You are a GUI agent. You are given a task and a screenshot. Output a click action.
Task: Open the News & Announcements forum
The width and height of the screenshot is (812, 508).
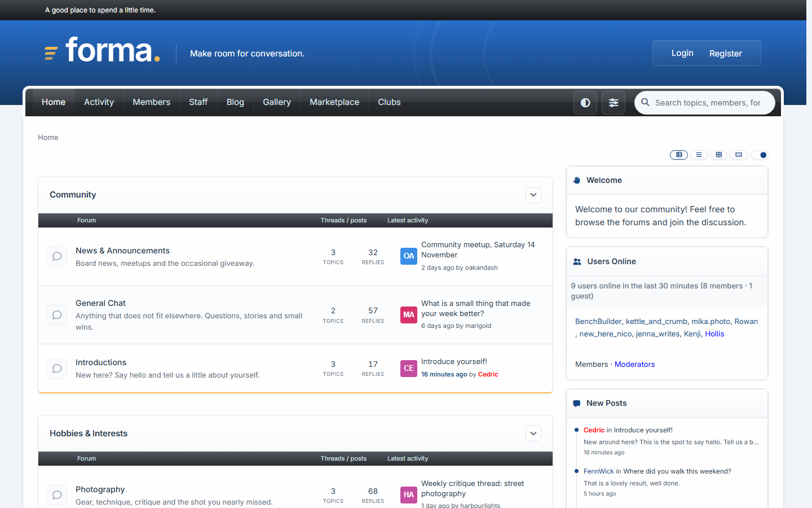pyautogui.click(x=122, y=251)
